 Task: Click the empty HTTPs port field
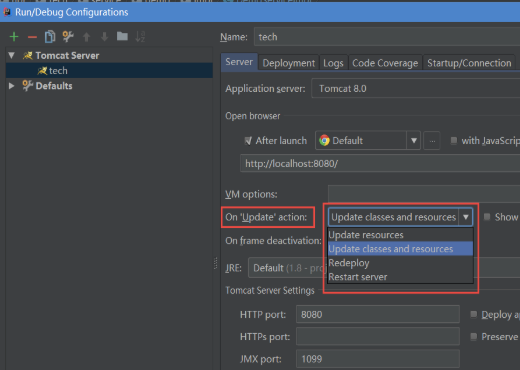click(378, 337)
